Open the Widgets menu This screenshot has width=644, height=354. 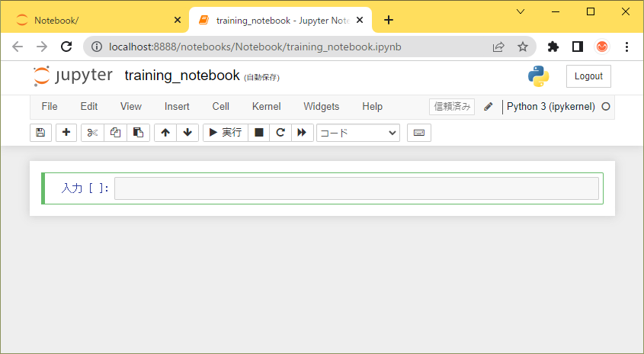pos(321,107)
